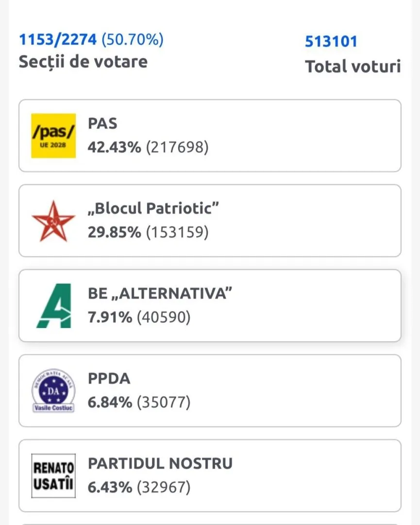Click the red star Blocul Patriotic logo
Image resolution: width=420 pixels, height=525 pixels.
(53, 221)
